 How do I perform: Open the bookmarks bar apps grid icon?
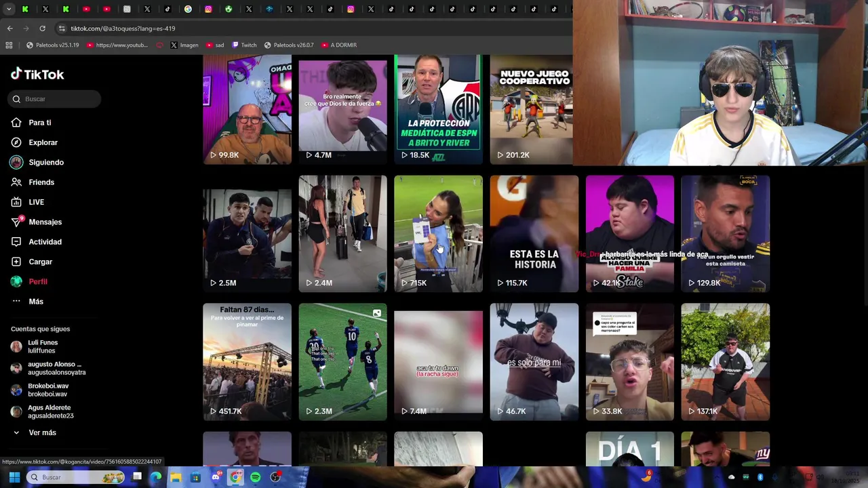pos(9,45)
